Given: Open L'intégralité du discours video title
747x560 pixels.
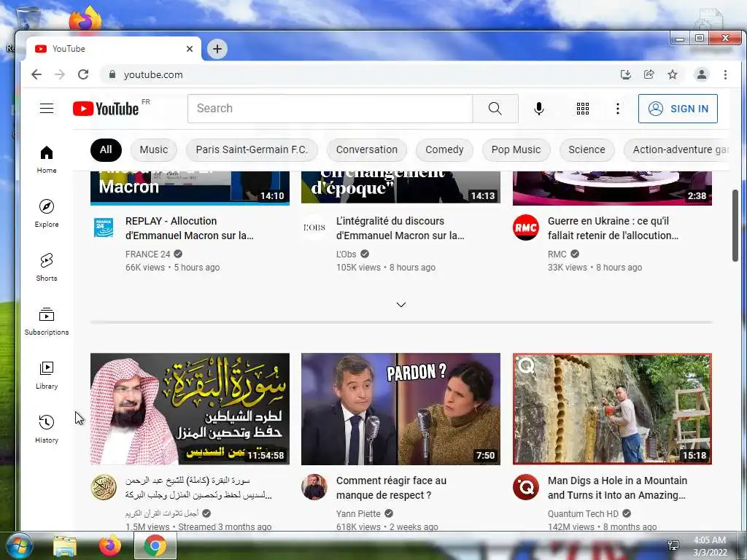Looking at the screenshot, I should click(x=400, y=228).
